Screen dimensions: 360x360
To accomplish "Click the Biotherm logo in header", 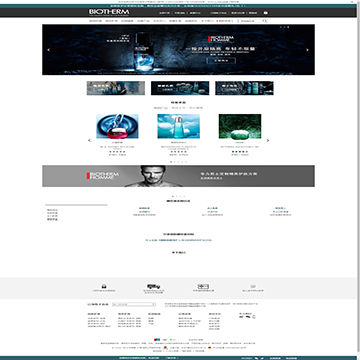I will coord(109,12).
